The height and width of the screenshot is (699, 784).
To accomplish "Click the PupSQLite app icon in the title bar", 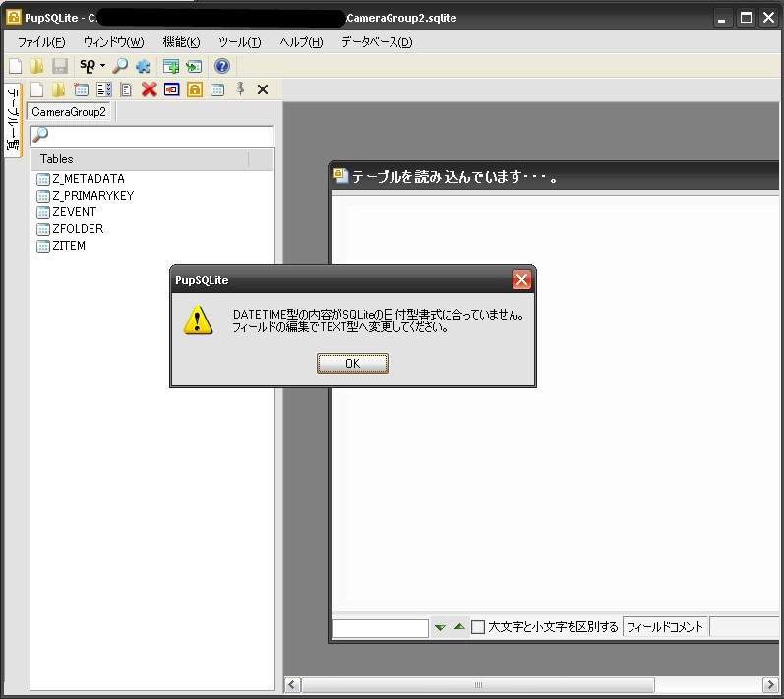I will pyautogui.click(x=14, y=17).
